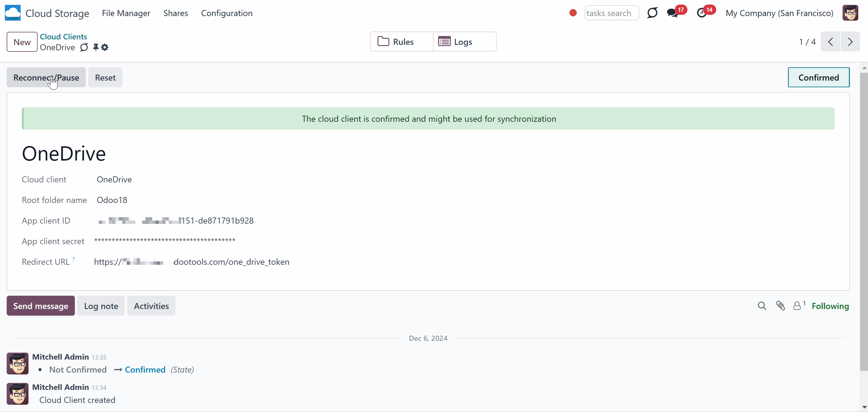This screenshot has height=412, width=868.
Task: Click Mitchell Admin name on 13:34 message
Action: click(61, 387)
